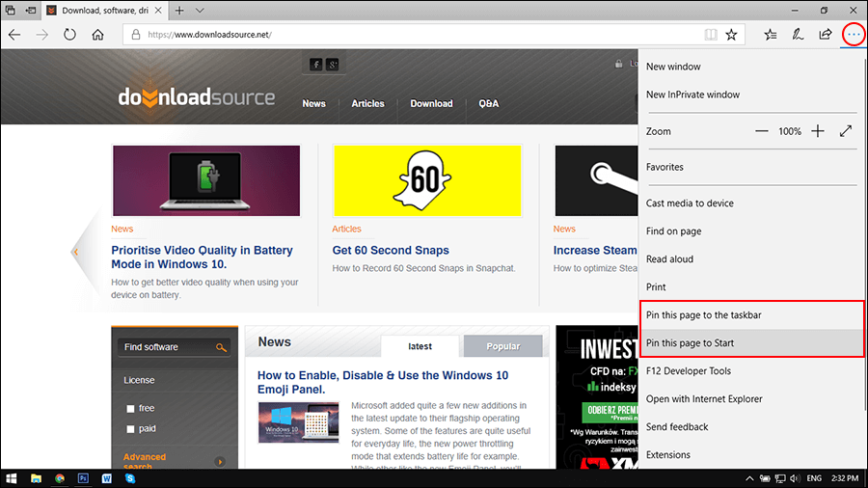Open the Q&A navigation link
Image resolution: width=868 pixels, height=488 pixels.
click(x=489, y=103)
